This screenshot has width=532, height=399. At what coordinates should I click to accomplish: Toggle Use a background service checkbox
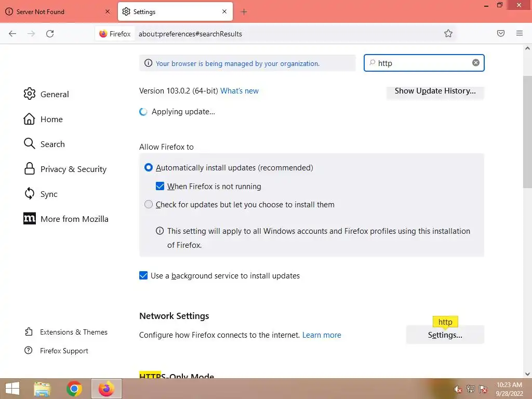point(143,275)
